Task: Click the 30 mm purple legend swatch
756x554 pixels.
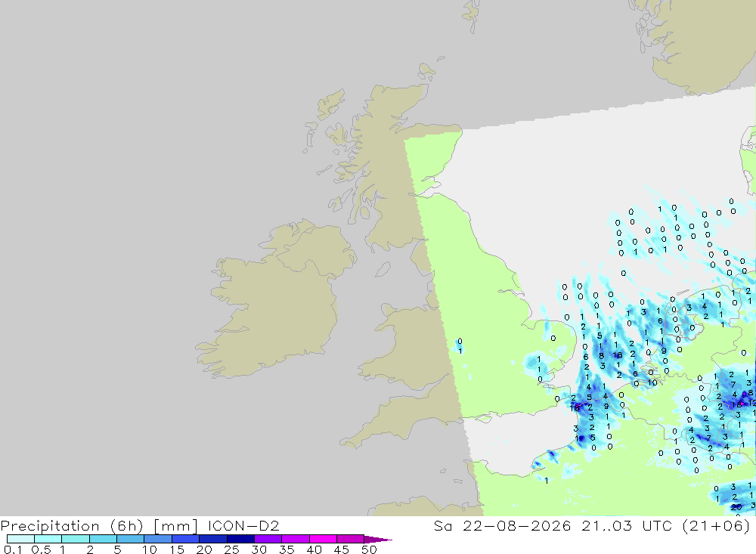Action: coord(268,539)
